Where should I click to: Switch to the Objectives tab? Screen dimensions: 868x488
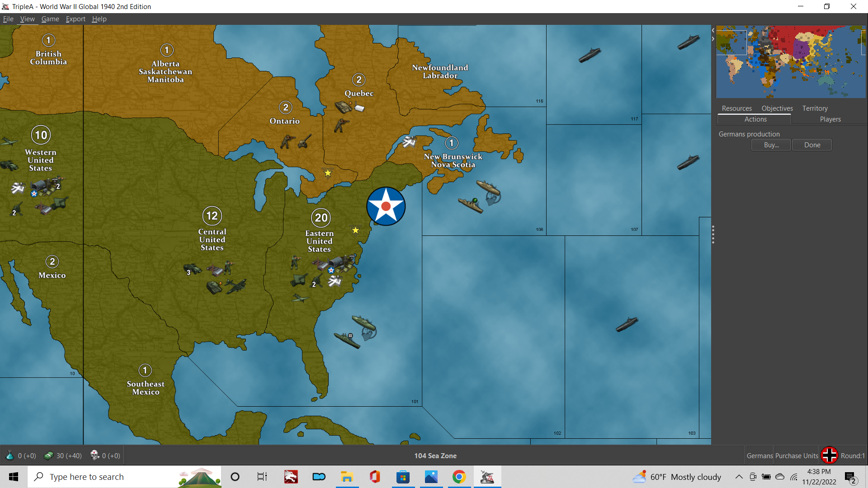(x=777, y=108)
